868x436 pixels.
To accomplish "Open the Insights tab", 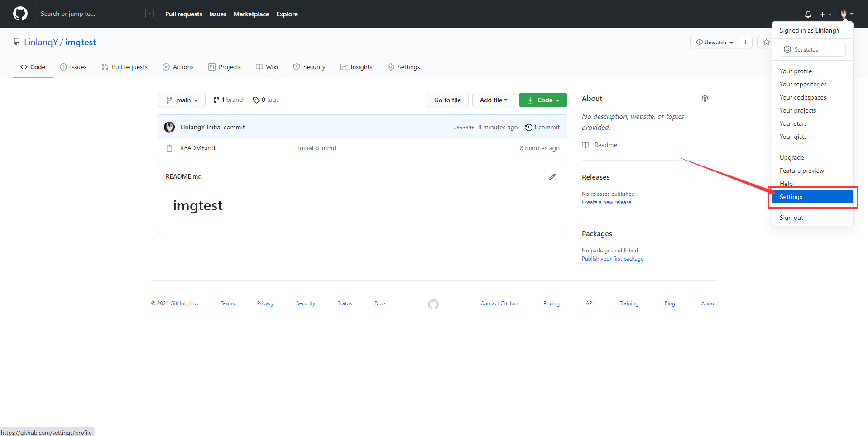I will pos(356,67).
